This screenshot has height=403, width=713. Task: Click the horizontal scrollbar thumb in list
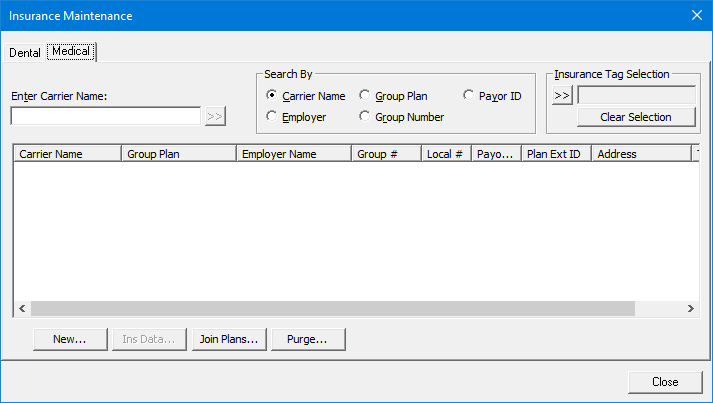[330, 309]
